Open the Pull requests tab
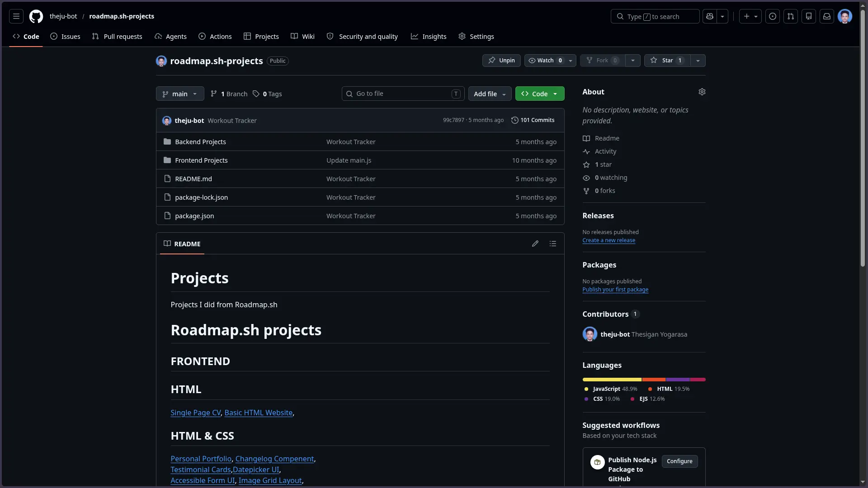This screenshot has height=488, width=868. point(117,37)
